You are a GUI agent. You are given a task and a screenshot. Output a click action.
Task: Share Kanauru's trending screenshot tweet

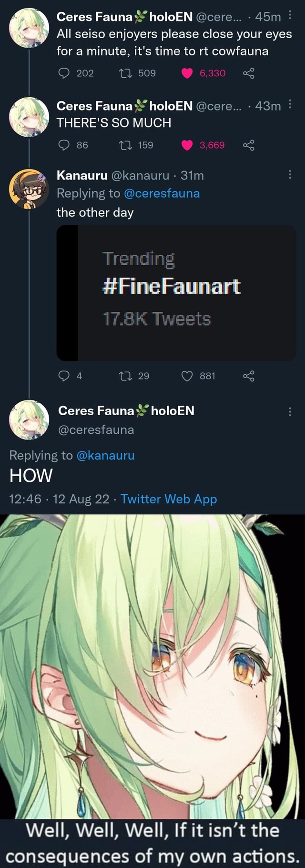249,376
